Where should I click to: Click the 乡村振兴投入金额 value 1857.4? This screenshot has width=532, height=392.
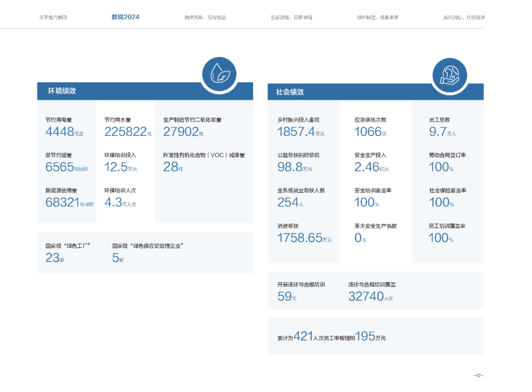[296, 131]
